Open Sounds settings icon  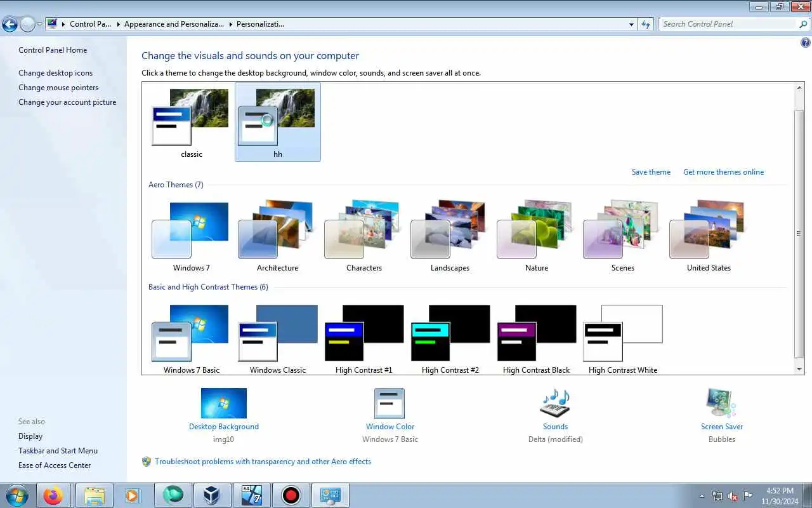(x=555, y=403)
